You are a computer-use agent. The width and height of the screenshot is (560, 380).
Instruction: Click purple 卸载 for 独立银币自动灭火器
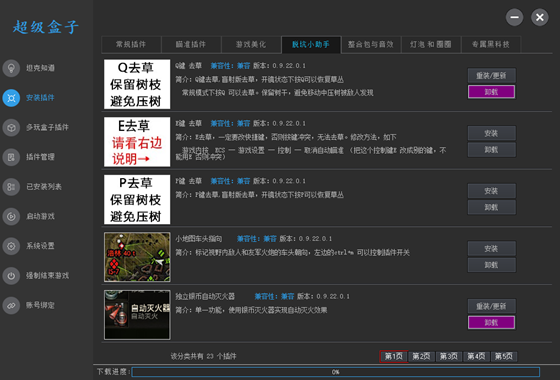coord(491,322)
